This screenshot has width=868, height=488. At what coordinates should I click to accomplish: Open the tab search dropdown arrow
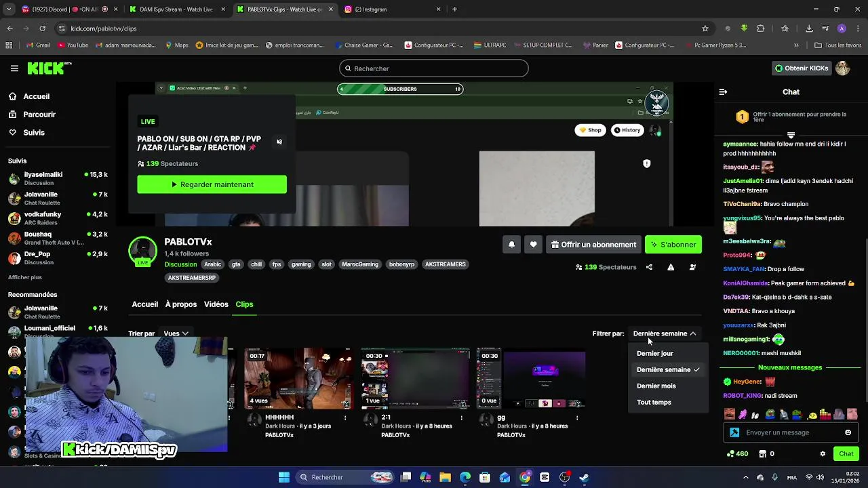(x=9, y=9)
